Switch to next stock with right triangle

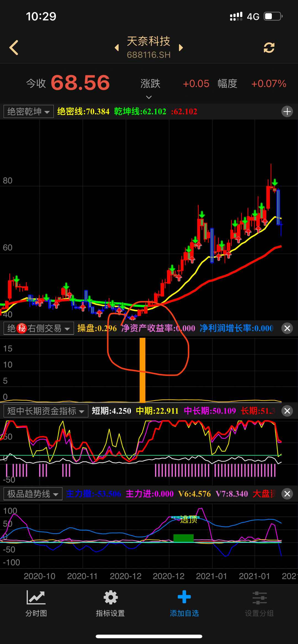181,48
